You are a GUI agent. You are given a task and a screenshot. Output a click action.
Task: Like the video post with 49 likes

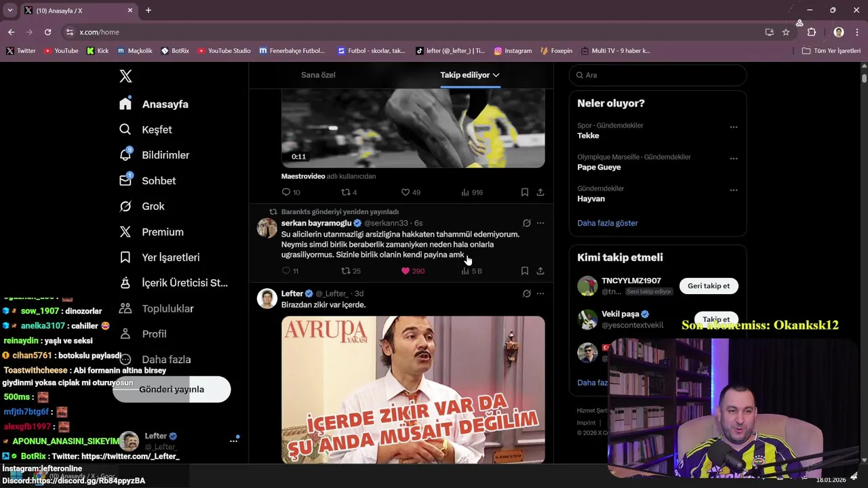point(410,192)
